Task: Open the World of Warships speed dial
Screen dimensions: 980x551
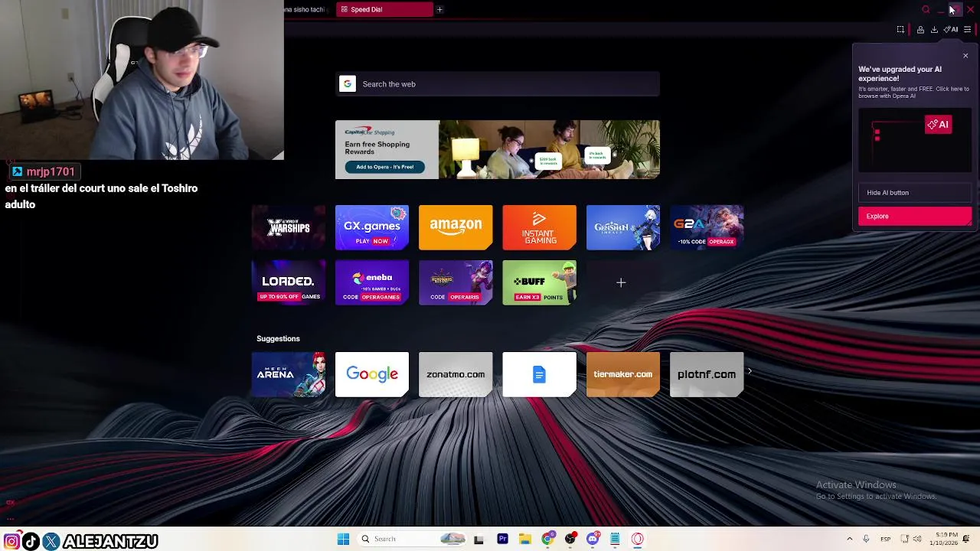Action: [289, 227]
